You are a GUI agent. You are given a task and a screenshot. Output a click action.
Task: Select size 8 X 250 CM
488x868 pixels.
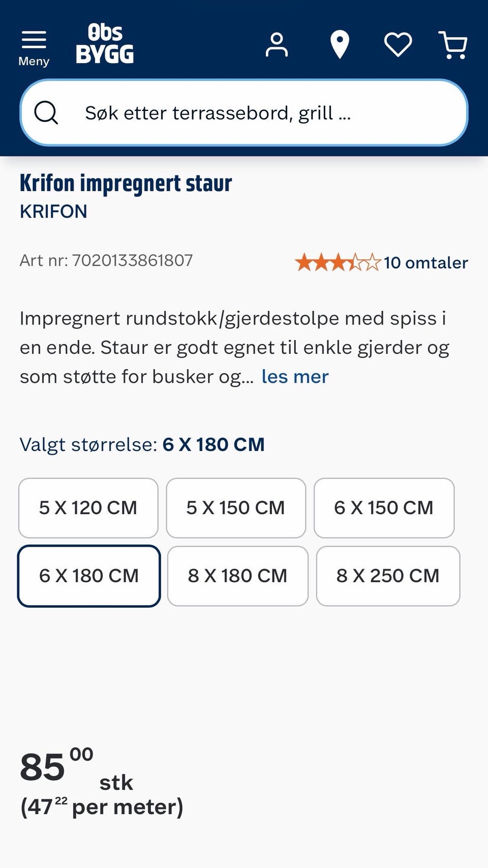[x=388, y=576]
